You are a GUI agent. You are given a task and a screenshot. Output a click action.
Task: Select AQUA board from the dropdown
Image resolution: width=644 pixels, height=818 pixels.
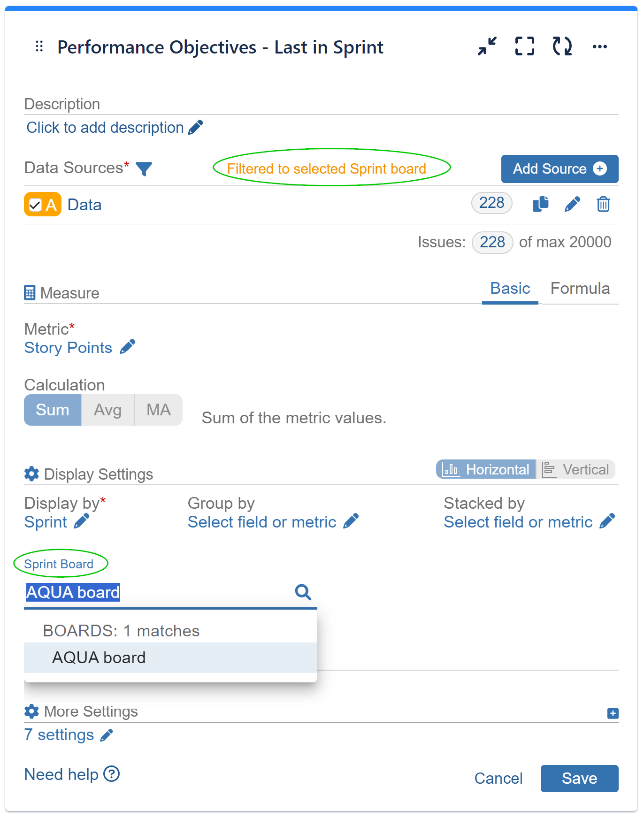click(x=99, y=657)
